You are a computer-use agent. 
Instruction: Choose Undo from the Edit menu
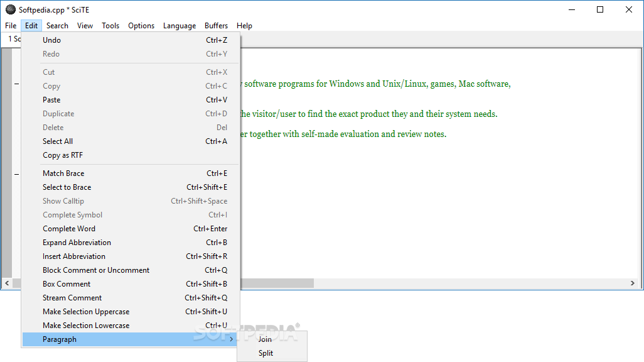[131, 40]
